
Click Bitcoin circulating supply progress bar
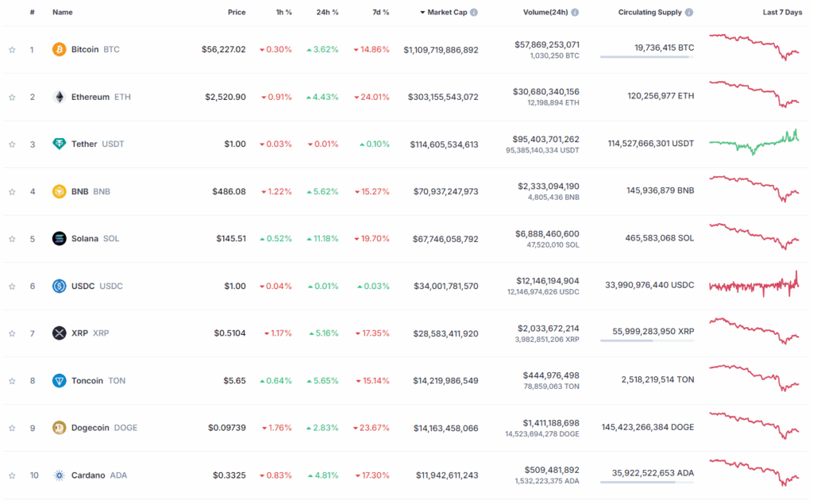[x=647, y=56]
